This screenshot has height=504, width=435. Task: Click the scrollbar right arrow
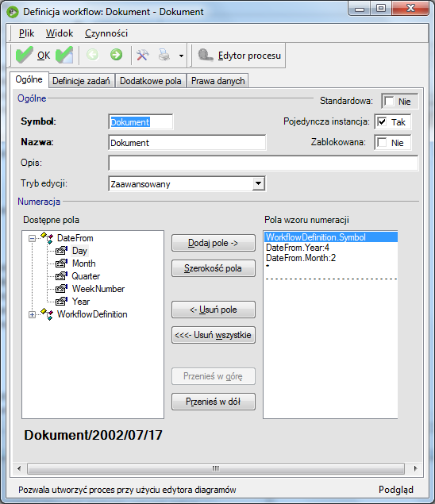415,468
